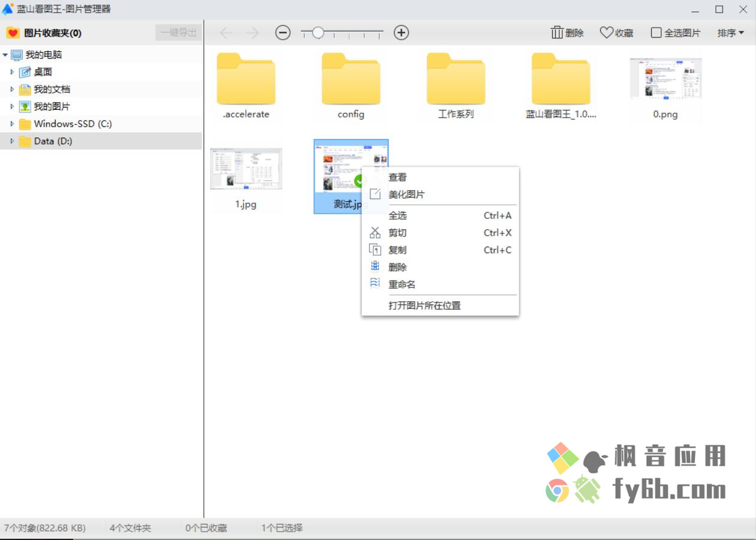Choose 删除 in the context menu
The width and height of the screenshot is (756, 540).
pyautogui.click(x=440, y=267)
